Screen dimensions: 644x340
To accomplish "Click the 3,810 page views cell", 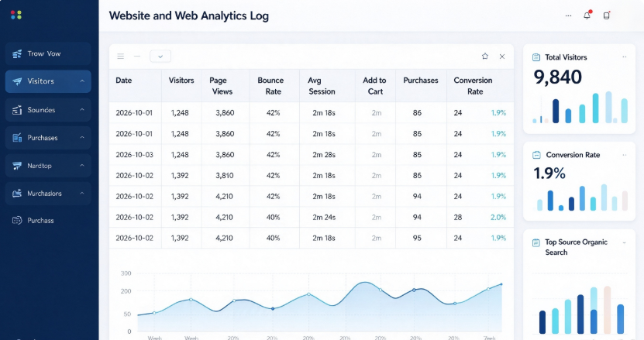I will click(x=225, y=175).
